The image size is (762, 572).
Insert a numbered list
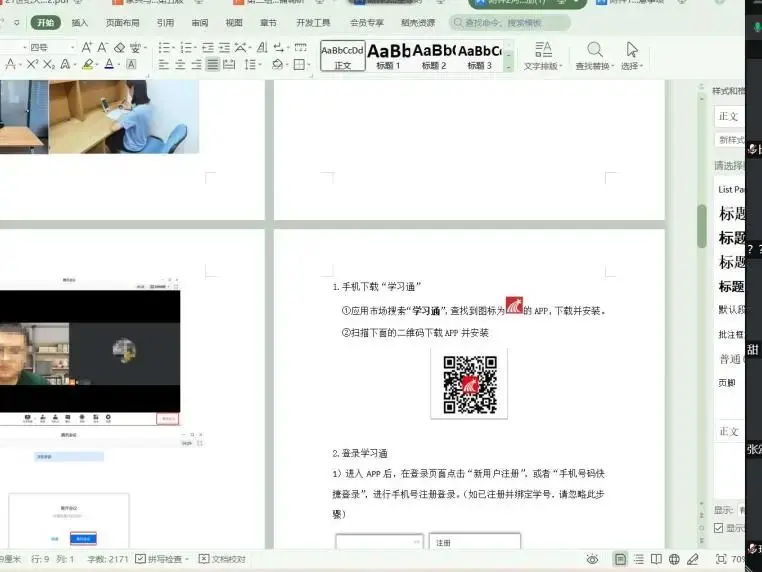pos(186,48)
